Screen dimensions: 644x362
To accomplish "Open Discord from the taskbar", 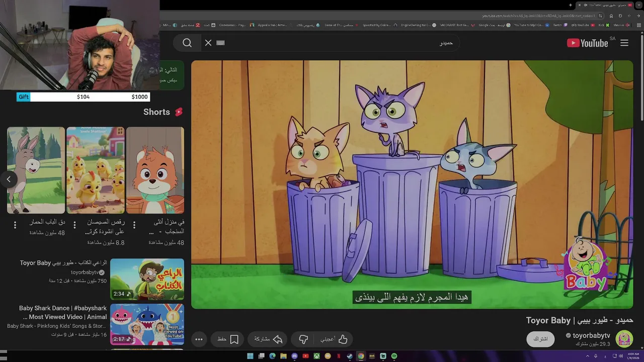I will tap(294, 356).
